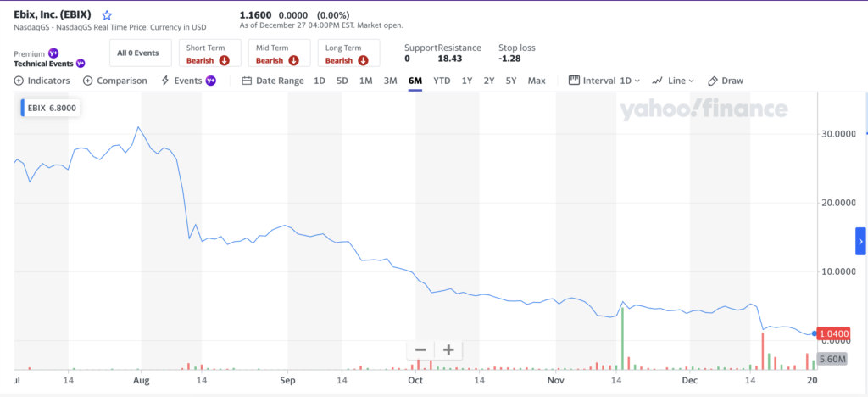The width and height of the screenshot is (868, 397).
Task: Click the Dec label on date axis
Action: (x=690, y=380)
